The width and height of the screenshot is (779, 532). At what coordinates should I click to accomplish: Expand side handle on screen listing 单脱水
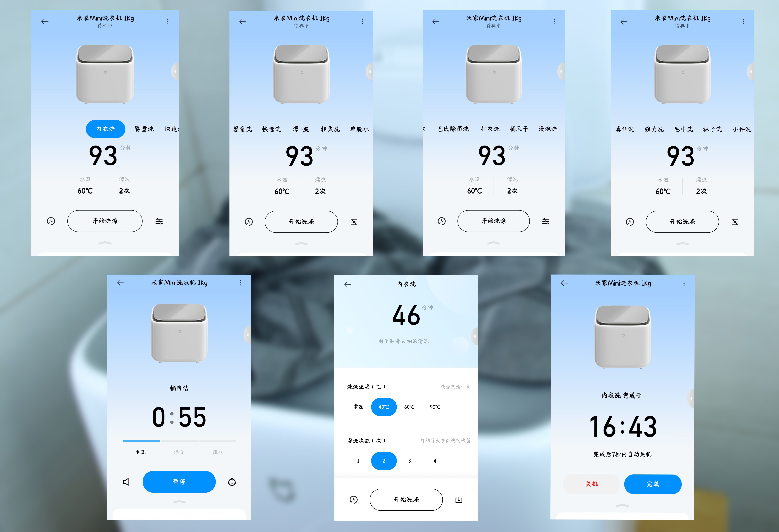(369, 71)
